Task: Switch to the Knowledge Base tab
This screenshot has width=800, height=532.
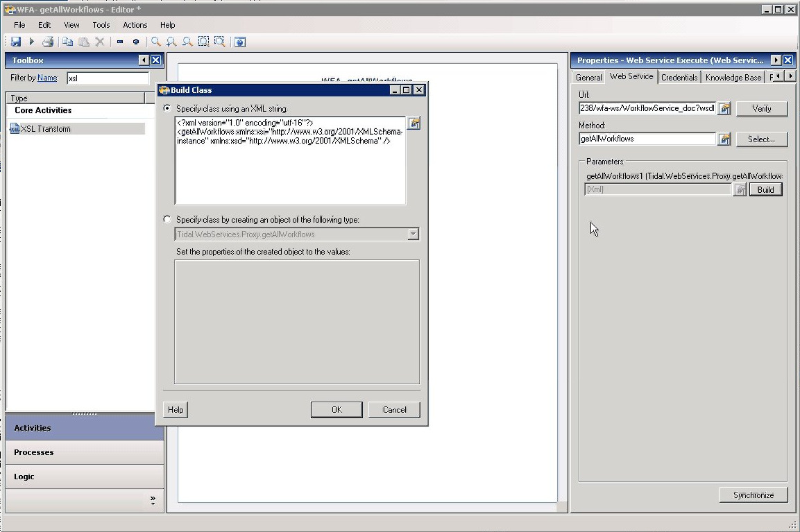Action: [733, 78]
